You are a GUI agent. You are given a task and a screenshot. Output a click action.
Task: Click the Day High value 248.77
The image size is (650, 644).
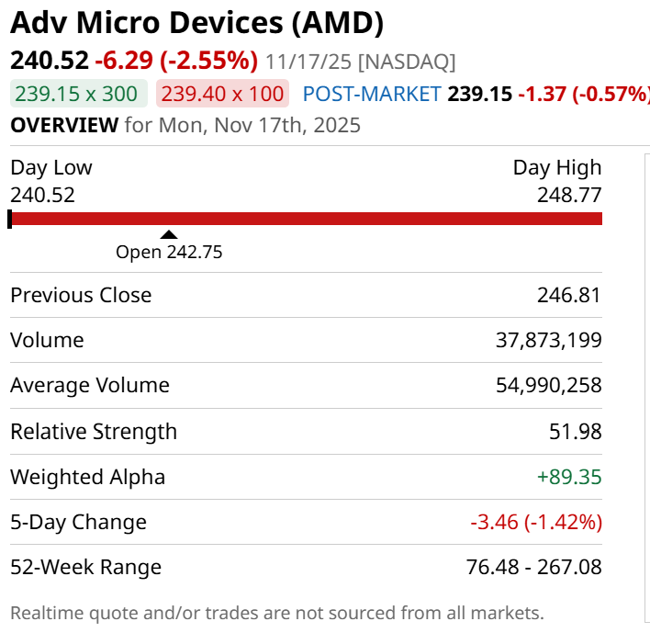click(569, 195)
